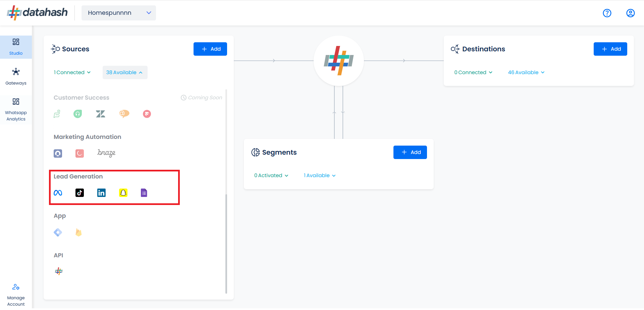Select the Google Tag Manager app source
This screenshot has width=644, height=310.
(x=58, y=232)
